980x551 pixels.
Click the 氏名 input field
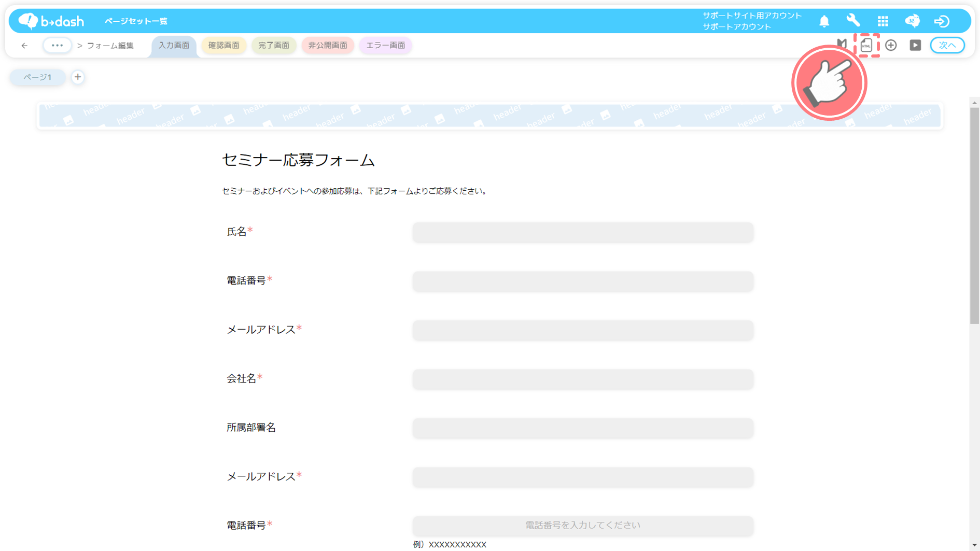583,232
